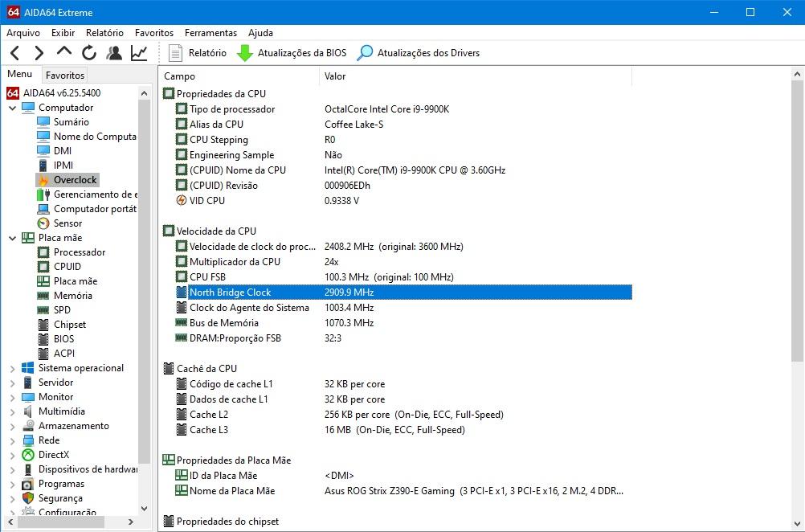Switch to the Favoritos tab in sidebar
This screenshot has height=532, width=805.
[x=65, y=76]
